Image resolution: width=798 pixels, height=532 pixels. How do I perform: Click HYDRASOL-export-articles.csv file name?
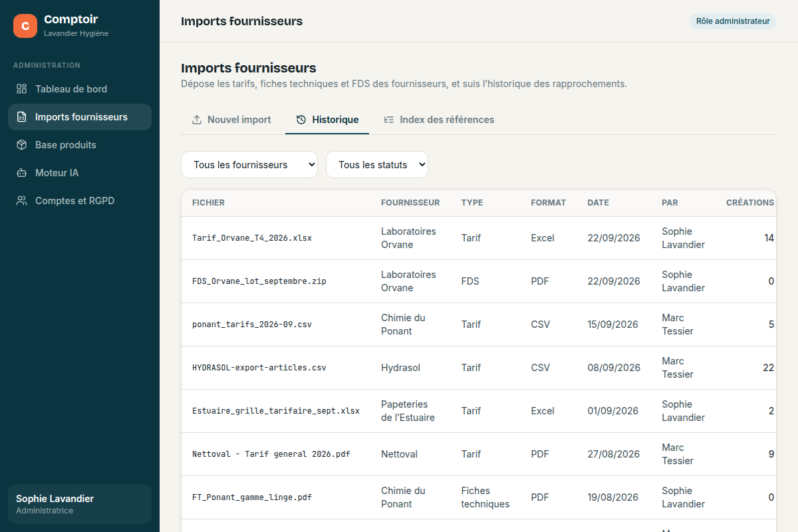[259, 368]
